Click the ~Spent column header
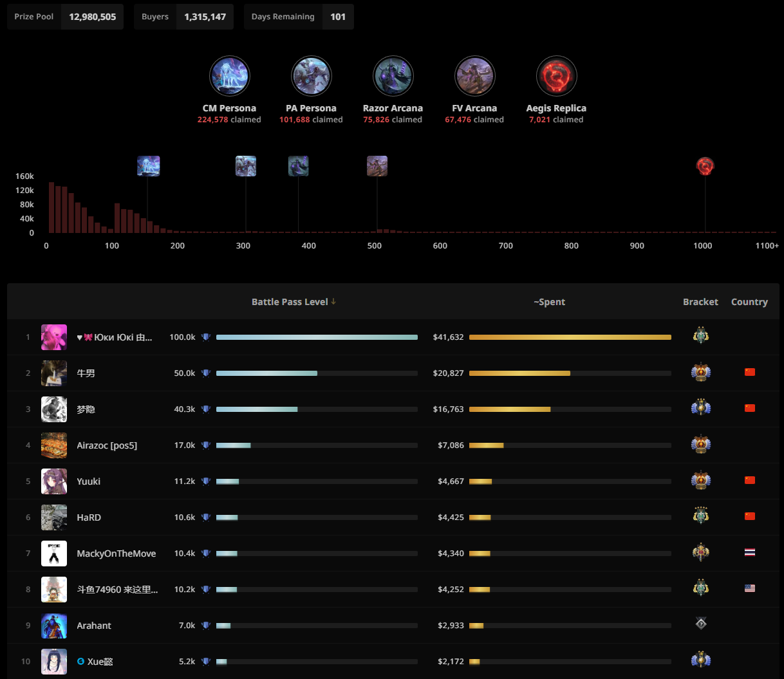The image size is (784, 679). click(549, 302)
